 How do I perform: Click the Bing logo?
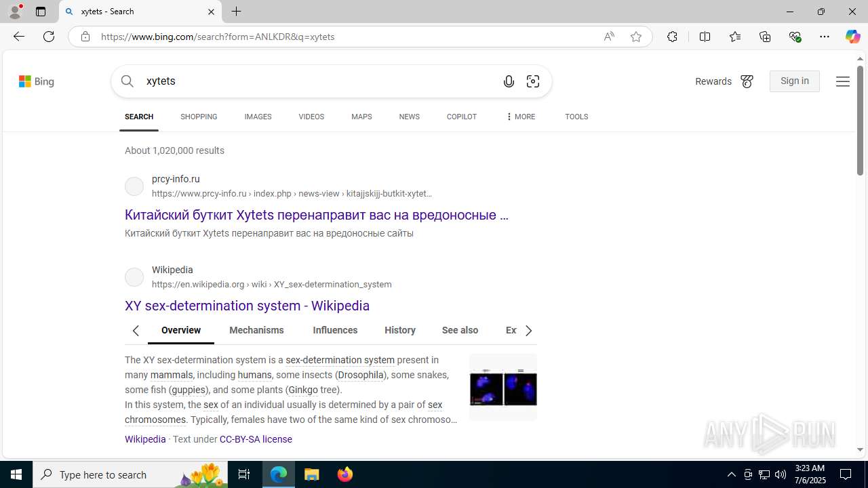click(x=37, y=81)
